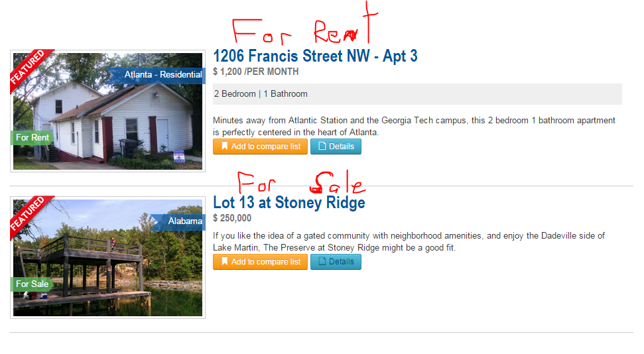The width and height of the screenshot is (644, 354).
Task: Click document icon on first Details button
Action: pyautogui.click(x=322, y=147)
